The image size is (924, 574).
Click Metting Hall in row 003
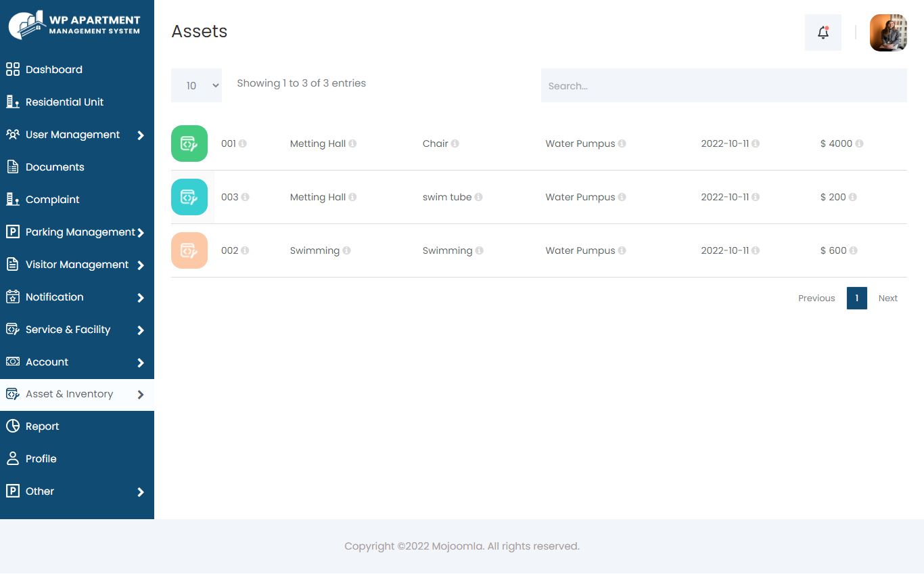click(318, 197)
